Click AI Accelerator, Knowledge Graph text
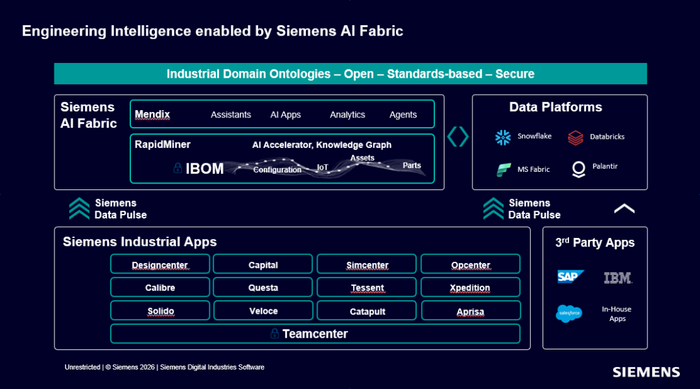Image resolution: width=700 pixels, height=389 pixels. coord(322,145)
